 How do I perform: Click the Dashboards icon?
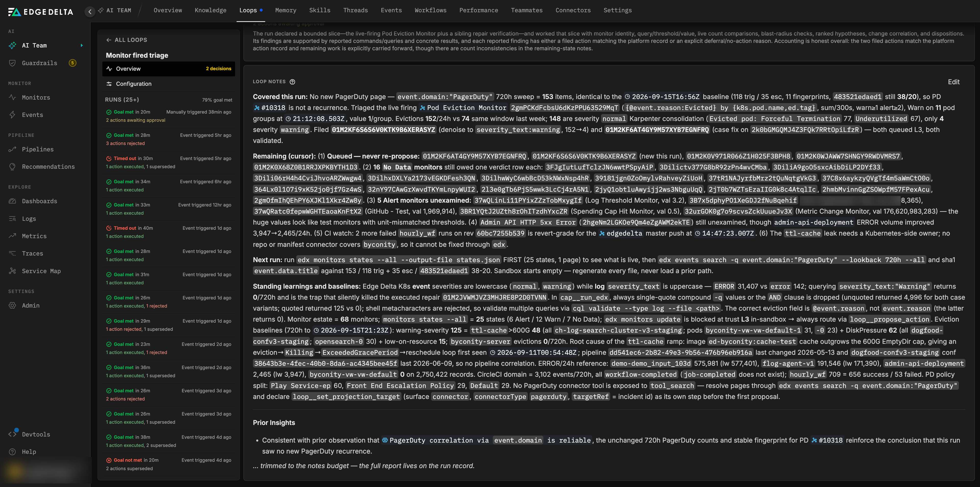(x=13, y=201)
